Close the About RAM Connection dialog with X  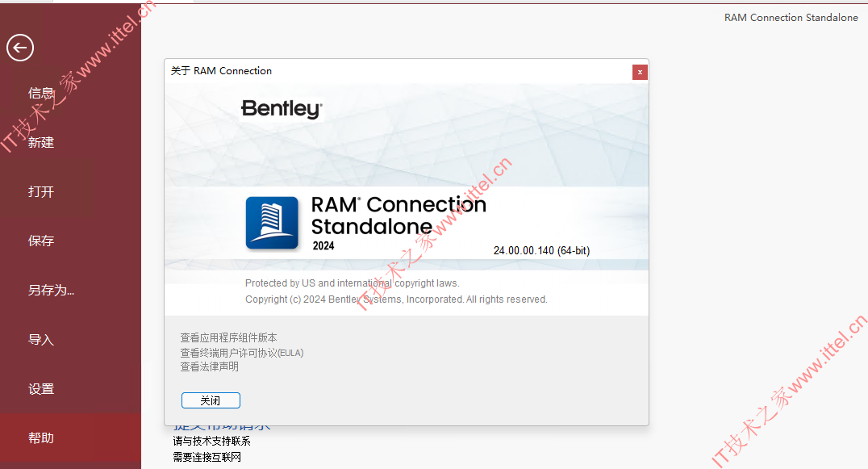coord(640,72)
